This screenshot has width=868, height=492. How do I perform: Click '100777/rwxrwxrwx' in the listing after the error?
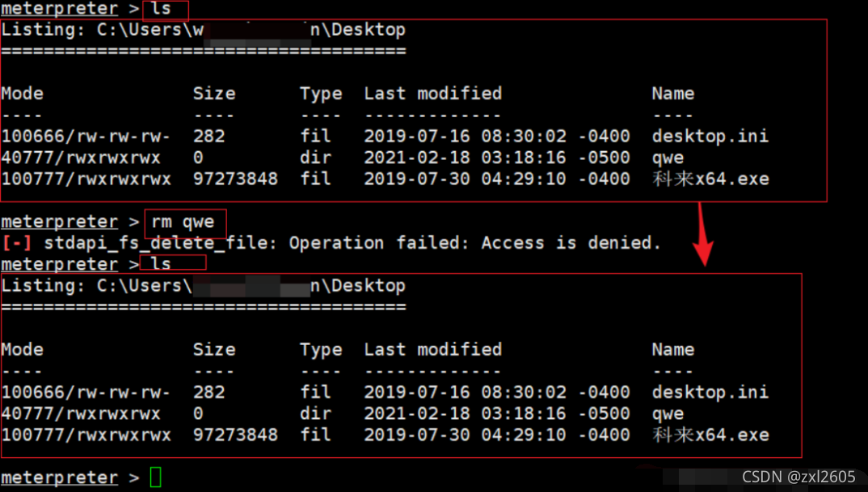86,435
